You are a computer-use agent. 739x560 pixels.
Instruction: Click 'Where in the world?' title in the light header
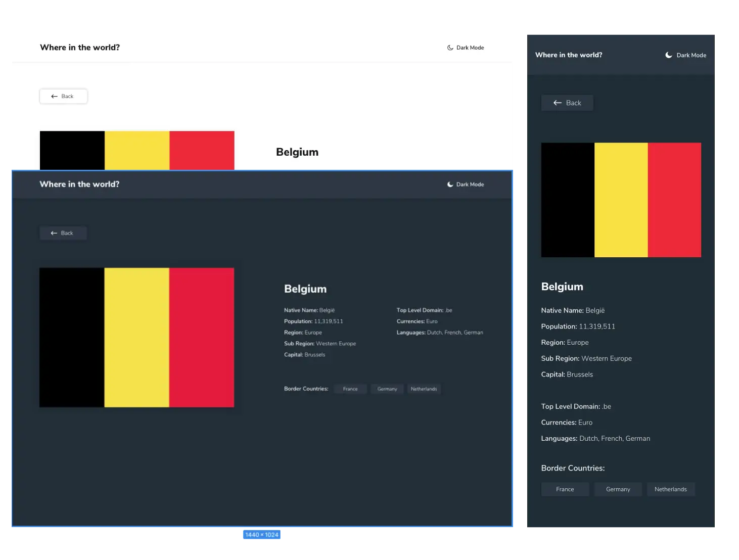pyautogui.click(x=80, y=48)
